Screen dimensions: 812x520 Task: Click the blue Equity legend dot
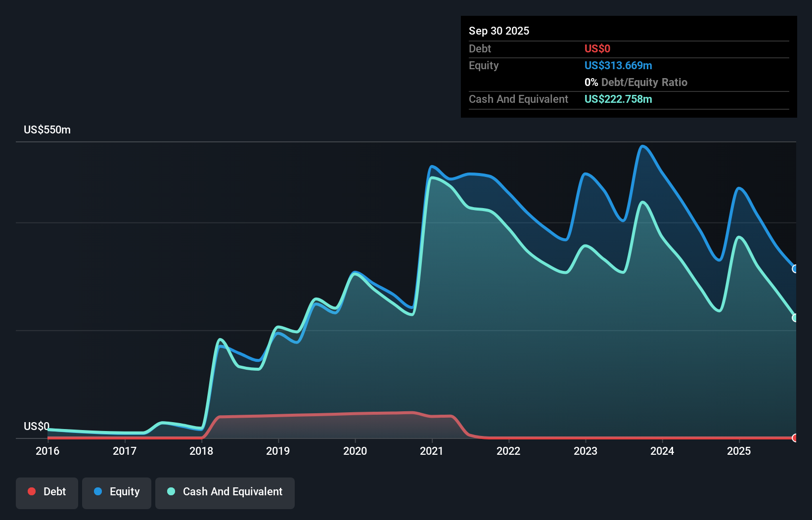click(98, 491)
